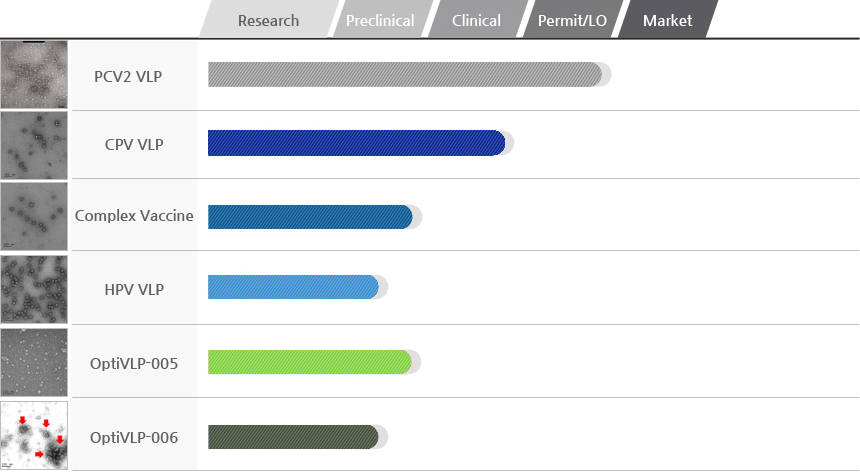
Task: Open OptiVLP-006 thumbnail with red arrows
Action: point(34,435)
